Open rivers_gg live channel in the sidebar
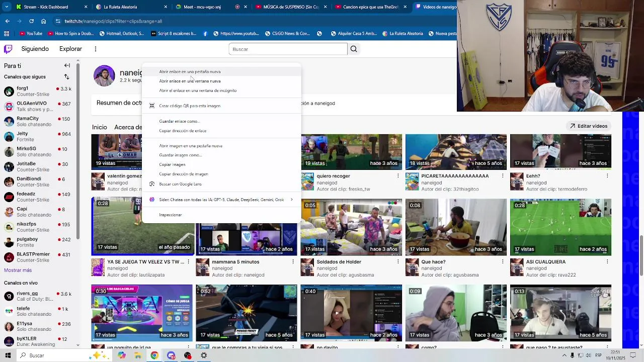The width and height of the screenshot is (644, 362). point(38,296)
